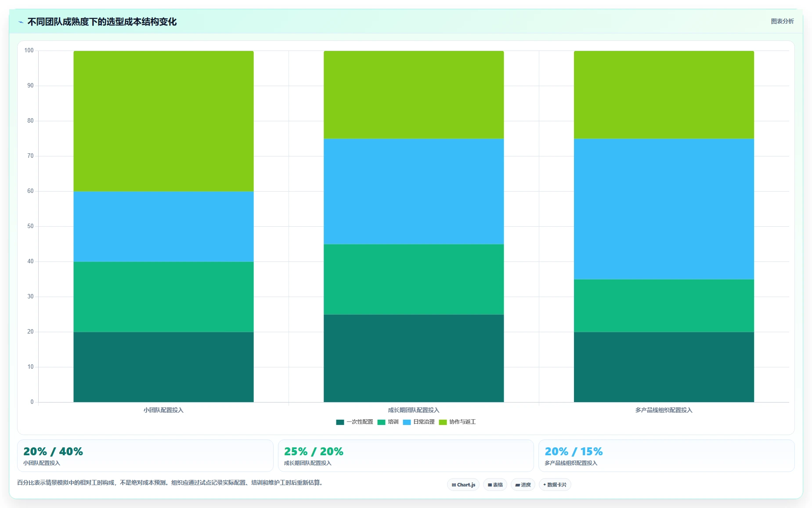Click the 图表分析 label at top right
Image resolution: width=812 pixels, height=508 pixels.
[x=782, y=21]
